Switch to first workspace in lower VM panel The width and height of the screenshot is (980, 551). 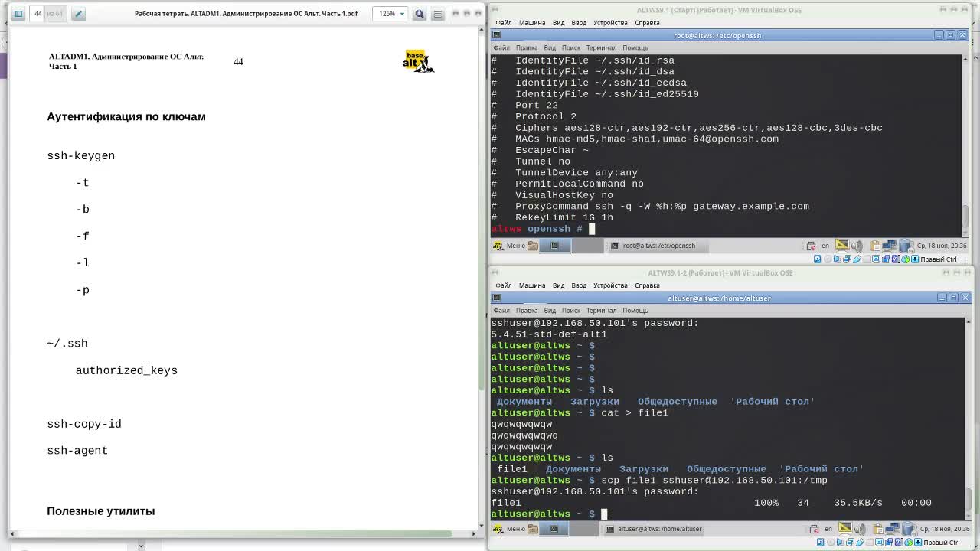(x=554, y=529)
